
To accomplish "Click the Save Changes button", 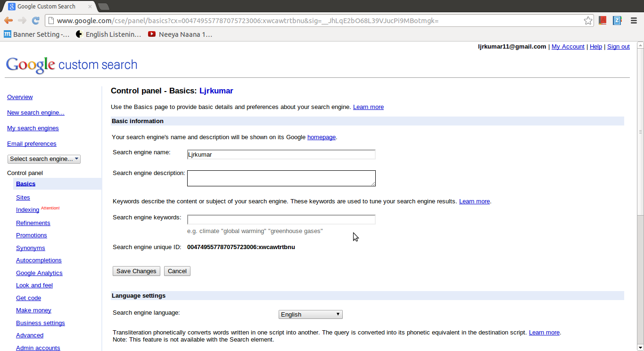I will [x=136, y=271].
